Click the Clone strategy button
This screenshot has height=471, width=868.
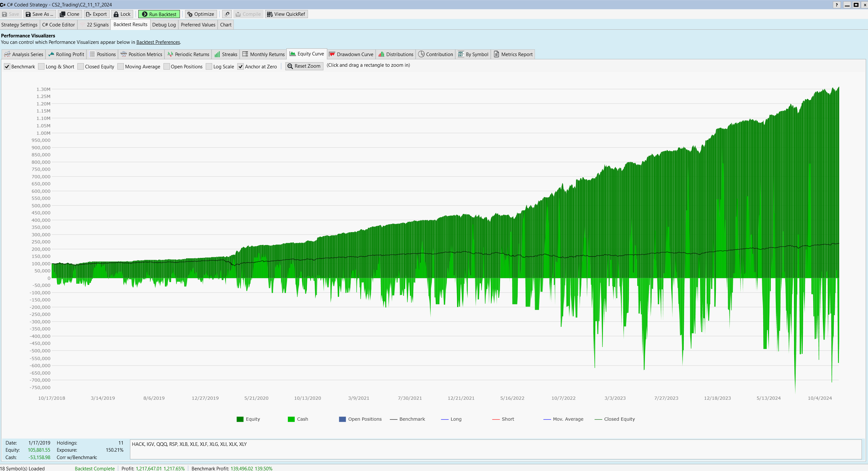(70, 14)
